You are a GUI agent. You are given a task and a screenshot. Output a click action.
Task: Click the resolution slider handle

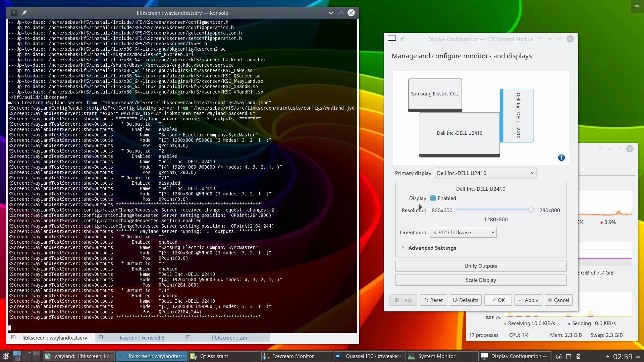pyautogui.click(x=531, y=210)
